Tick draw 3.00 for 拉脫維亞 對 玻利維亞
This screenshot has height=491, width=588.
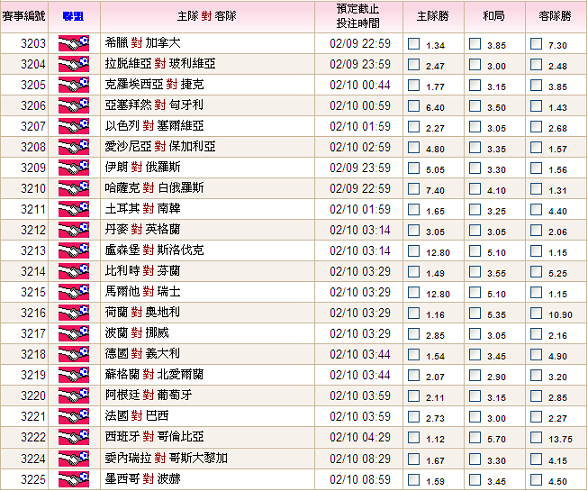(x=475, y=65)
